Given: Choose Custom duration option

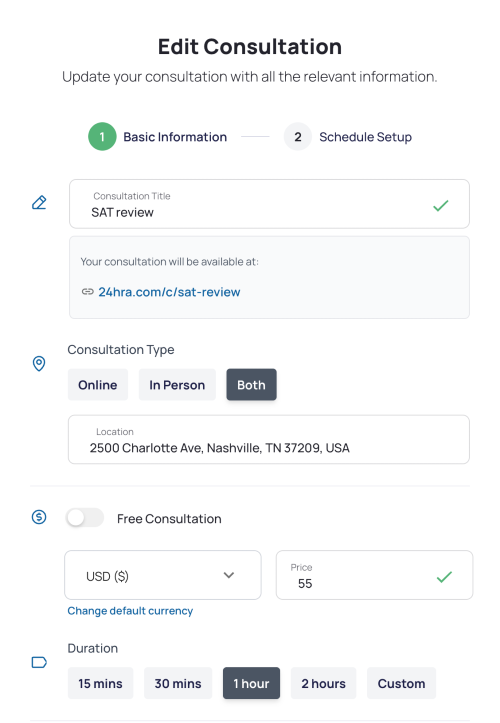Looking at the screenshot, I should click(x=401, y=683).
